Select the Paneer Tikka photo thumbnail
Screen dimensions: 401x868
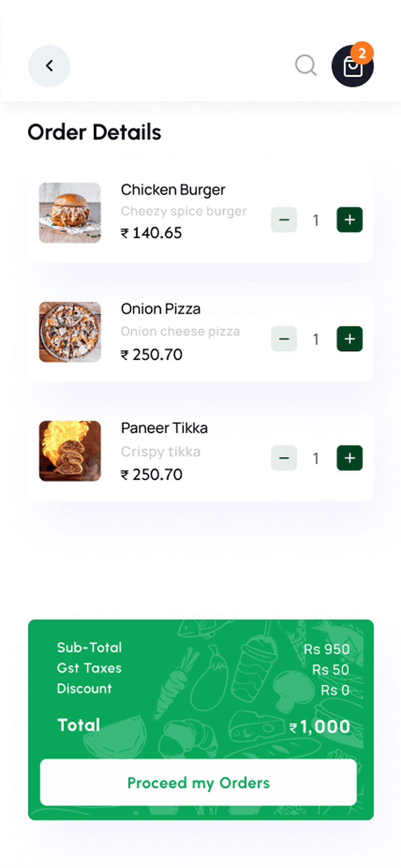pos(70,451)
